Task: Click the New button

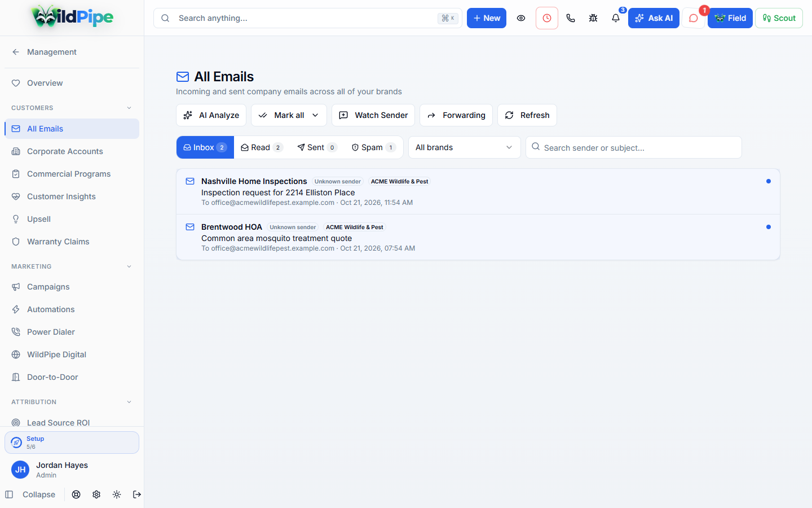Action: [487, 18]
